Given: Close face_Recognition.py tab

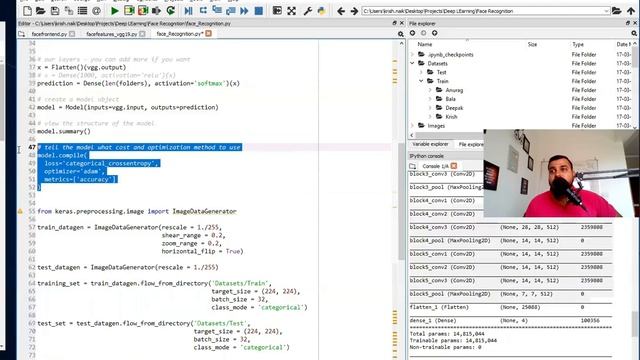Looking at the screenshot, I should (x=209, y=33).
